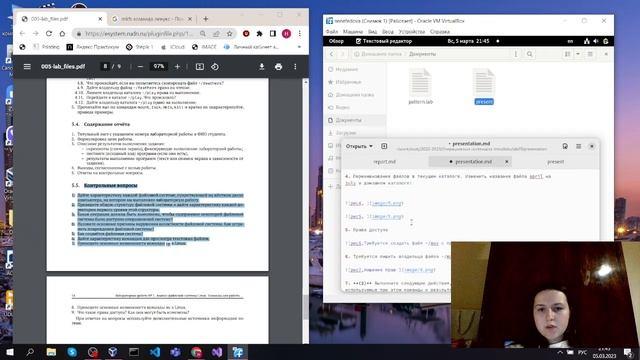Close the presentation.md editor tab

coord(507,162)
